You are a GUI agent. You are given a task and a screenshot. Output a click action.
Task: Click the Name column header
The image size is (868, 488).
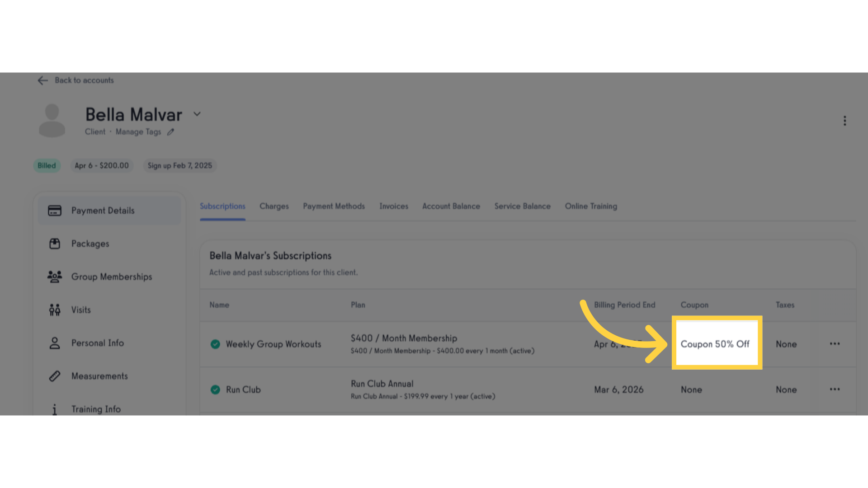point(219,305)
